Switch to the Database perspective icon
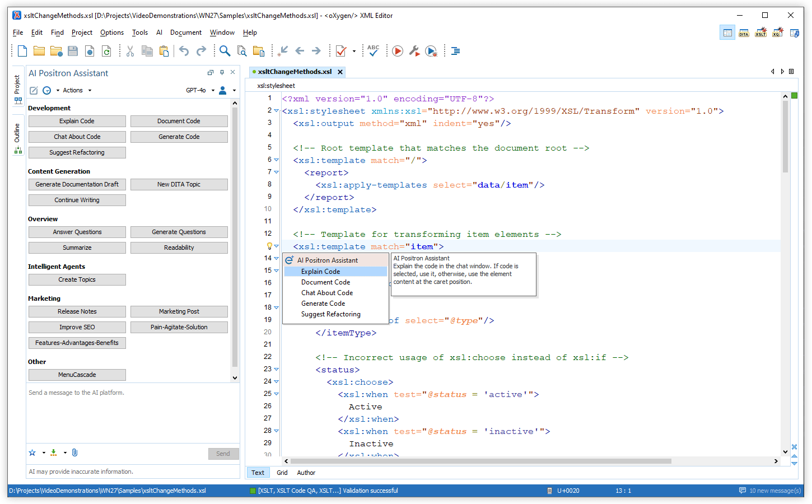The image size is (812, 504). (x=794, y=33)
